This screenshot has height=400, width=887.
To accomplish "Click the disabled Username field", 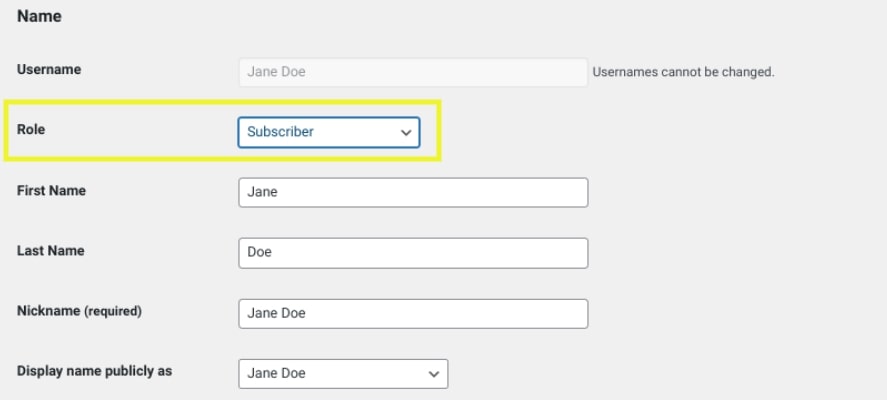I will pos(413,72).
